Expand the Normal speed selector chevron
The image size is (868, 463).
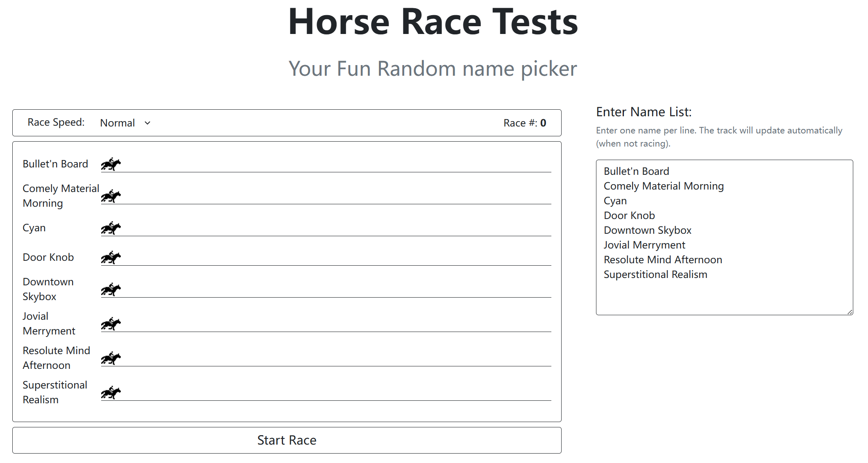click(147, 123)
